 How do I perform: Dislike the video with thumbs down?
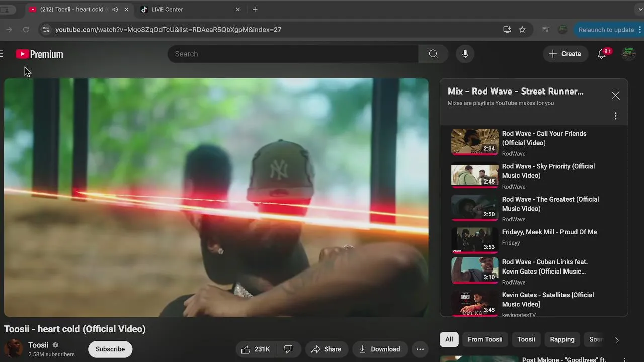(x=288, y=349)
